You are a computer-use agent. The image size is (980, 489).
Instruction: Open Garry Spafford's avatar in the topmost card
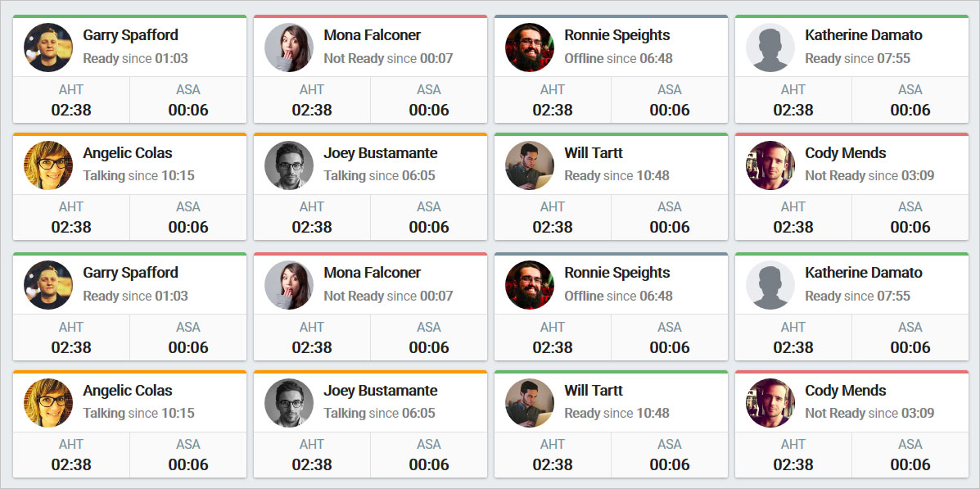pos(48,48)
